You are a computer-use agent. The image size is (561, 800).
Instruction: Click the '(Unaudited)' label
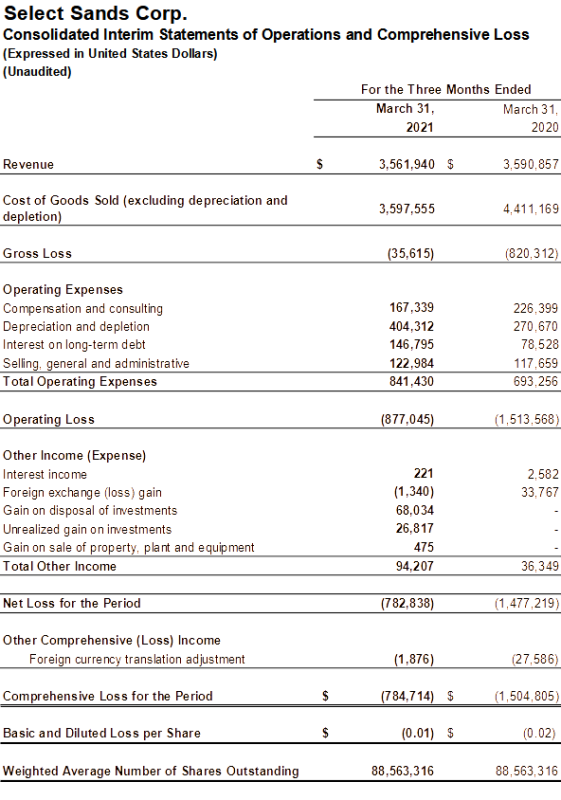click(x=37, y=71)
